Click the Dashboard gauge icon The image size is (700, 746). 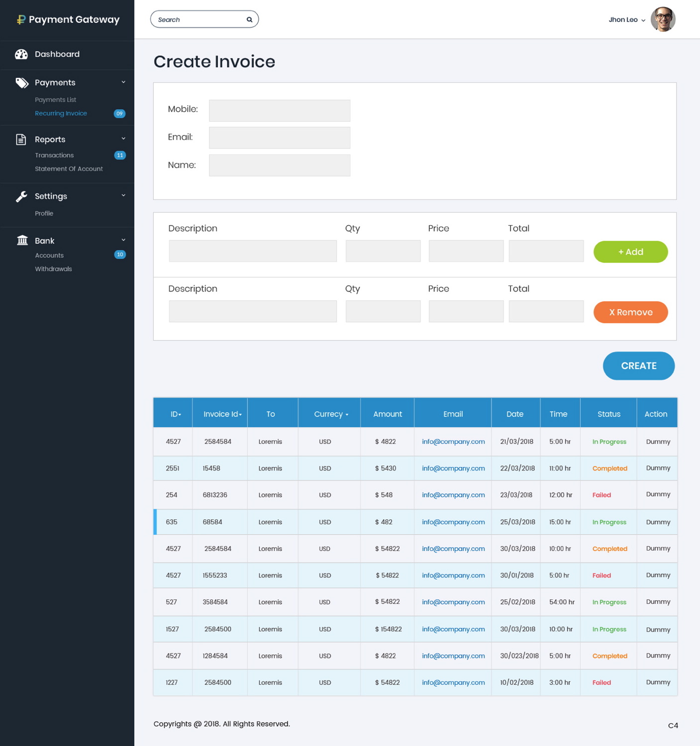pyautogui.click(x=21, y=54)
